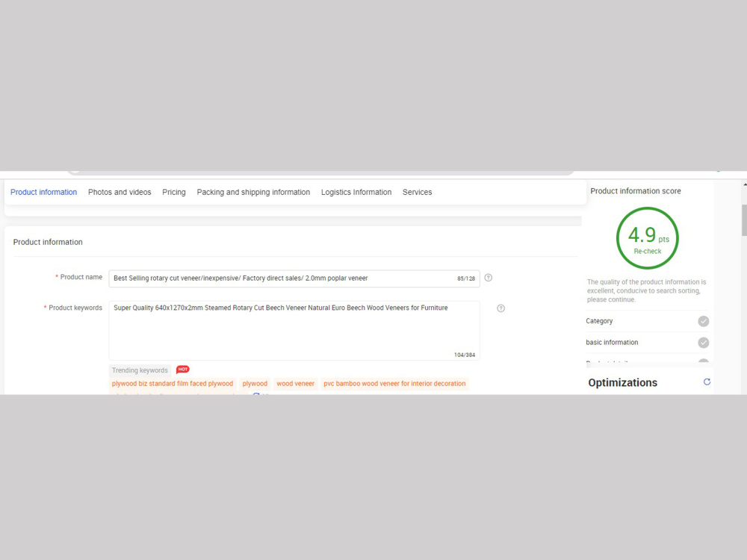Switch to Photos and videos tab
The image size is (747, 560).
[120, 192]
